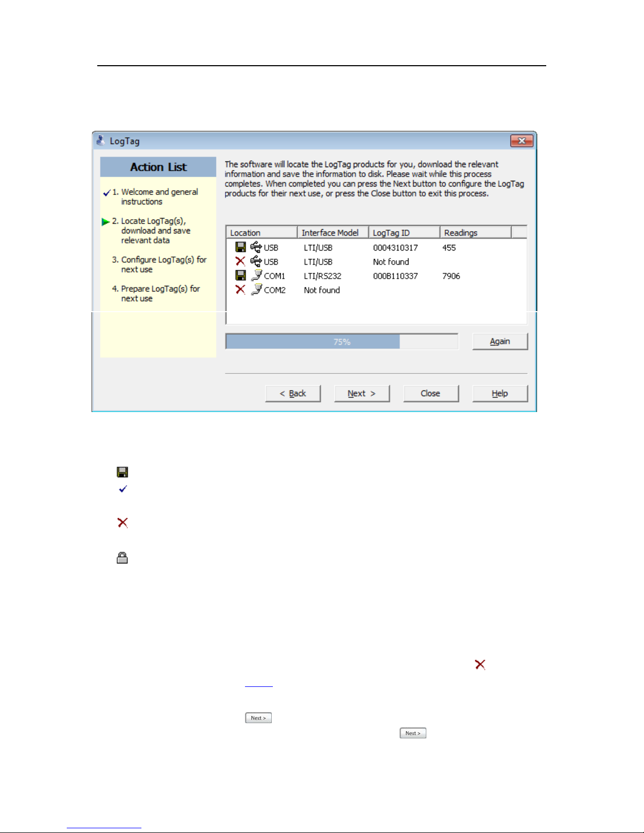Screen dimensions: 644x833
Task: Click the LogTag app icon in title bar
Action: point(100,140)
